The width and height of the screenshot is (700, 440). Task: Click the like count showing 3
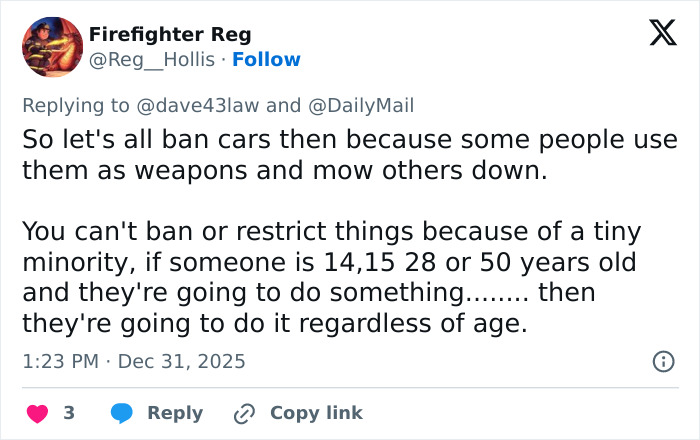[69, 413]
